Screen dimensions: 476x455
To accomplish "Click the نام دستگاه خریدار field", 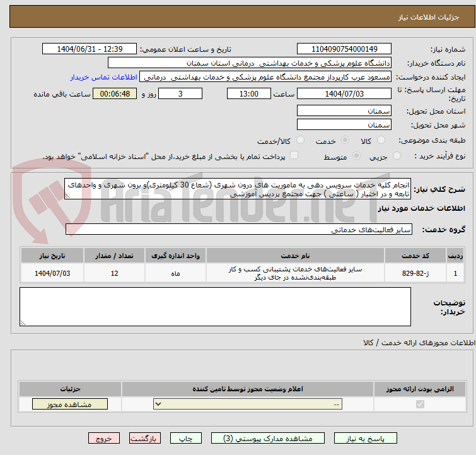I will pyautogui.click(x=250, y=63).
